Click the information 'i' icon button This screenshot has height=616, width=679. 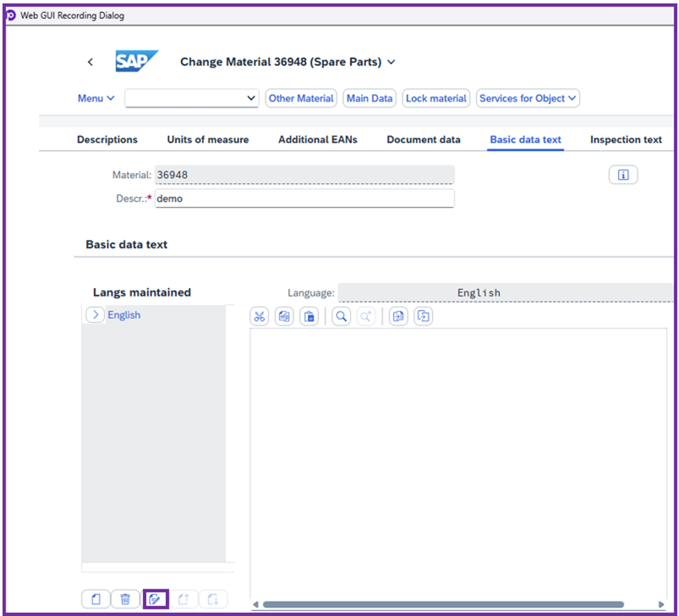coord(623,174)
